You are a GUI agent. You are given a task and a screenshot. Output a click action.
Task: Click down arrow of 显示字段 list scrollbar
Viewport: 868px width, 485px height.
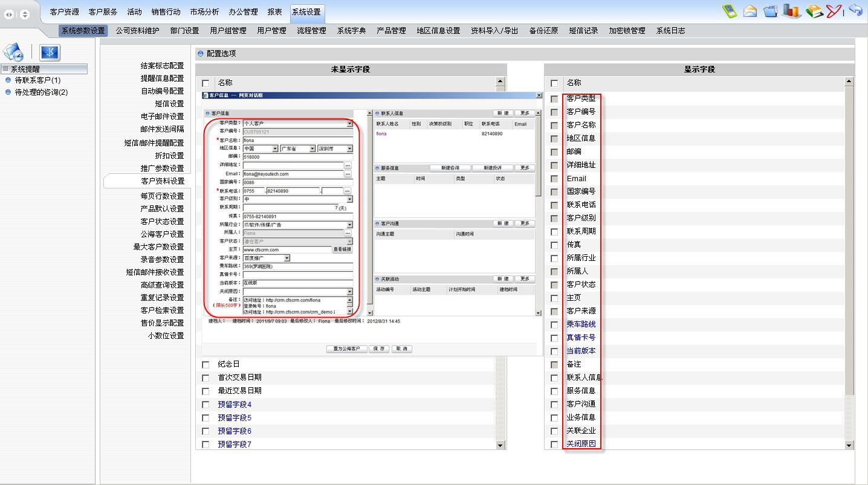click(x=849, y=446)
